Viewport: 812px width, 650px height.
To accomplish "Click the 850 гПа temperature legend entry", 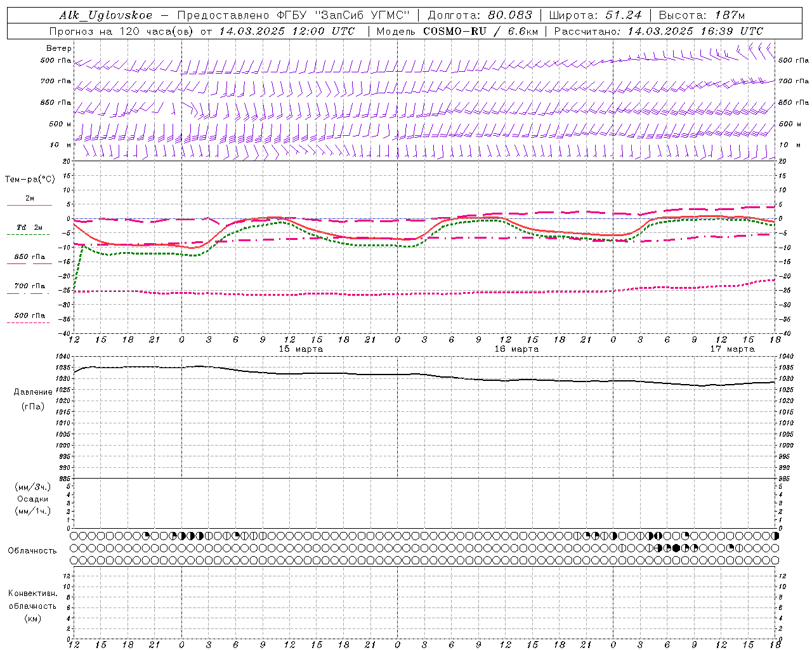I will pos(30,257).
